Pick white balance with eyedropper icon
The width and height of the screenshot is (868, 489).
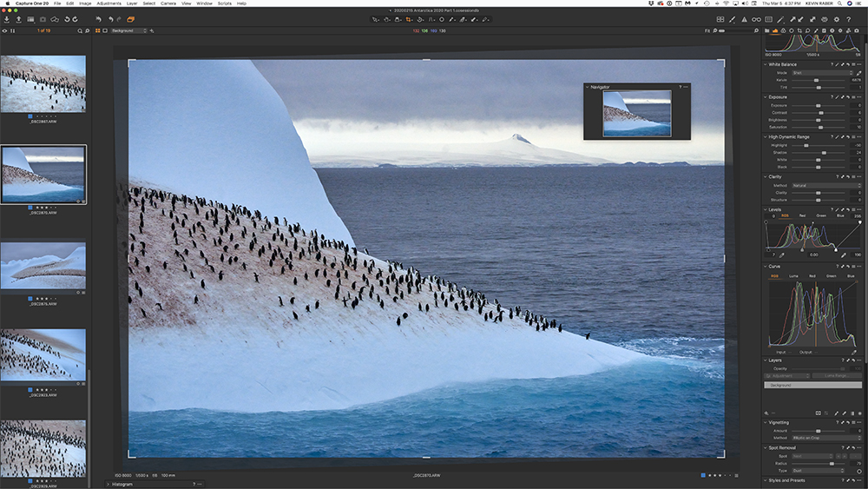[858, 73]
